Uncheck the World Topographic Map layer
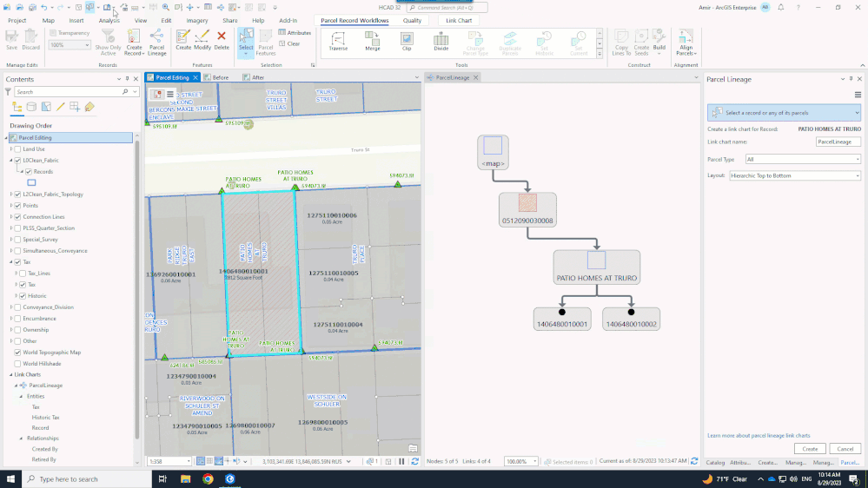Viewport: 868px width, 488px height. [x=17, y=353]
